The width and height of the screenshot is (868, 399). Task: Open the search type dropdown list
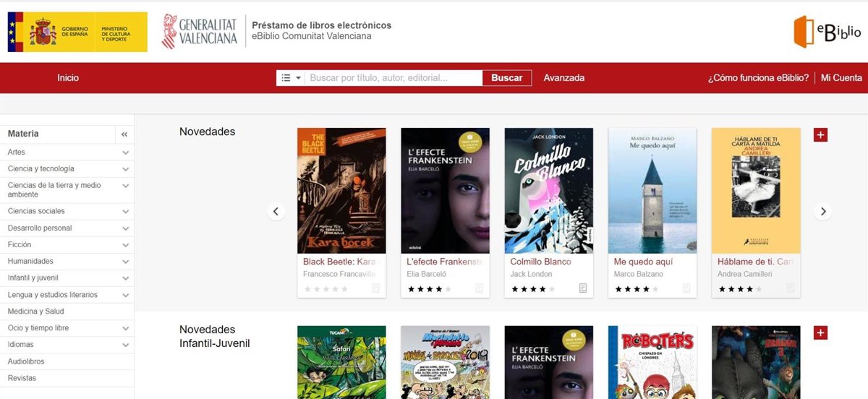tap(291, 78)
